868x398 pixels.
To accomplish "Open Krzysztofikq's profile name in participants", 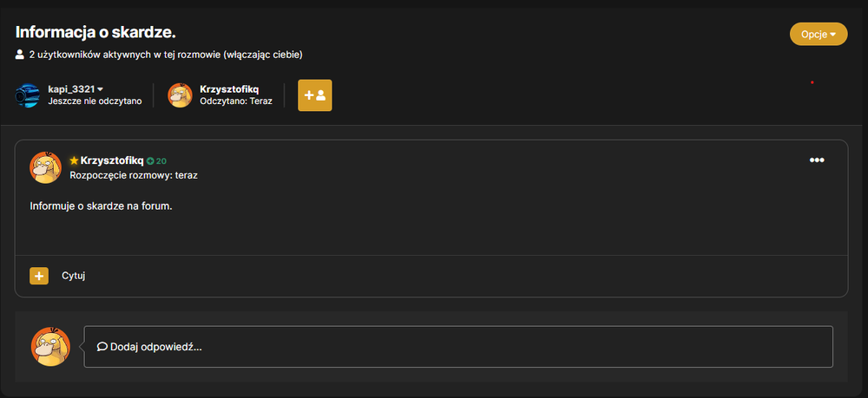I will pos(229,89).
